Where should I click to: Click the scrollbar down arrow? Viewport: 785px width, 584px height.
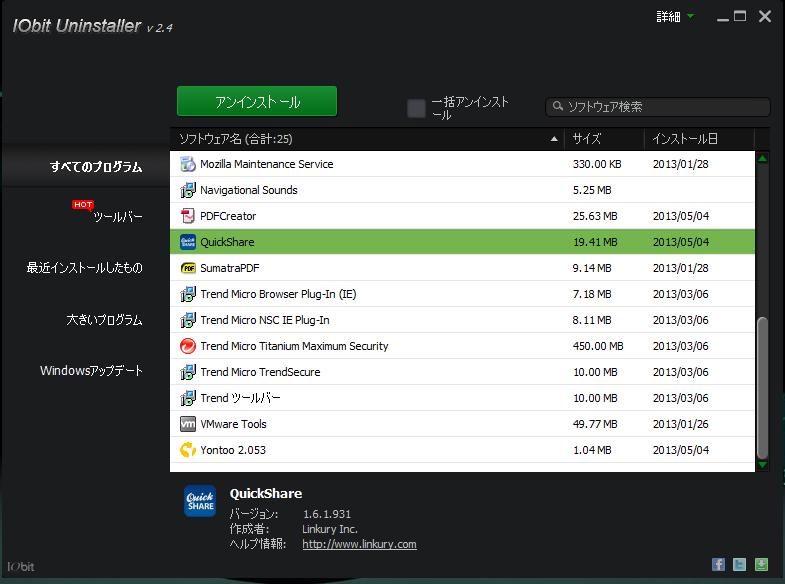(x=762, y=465)
